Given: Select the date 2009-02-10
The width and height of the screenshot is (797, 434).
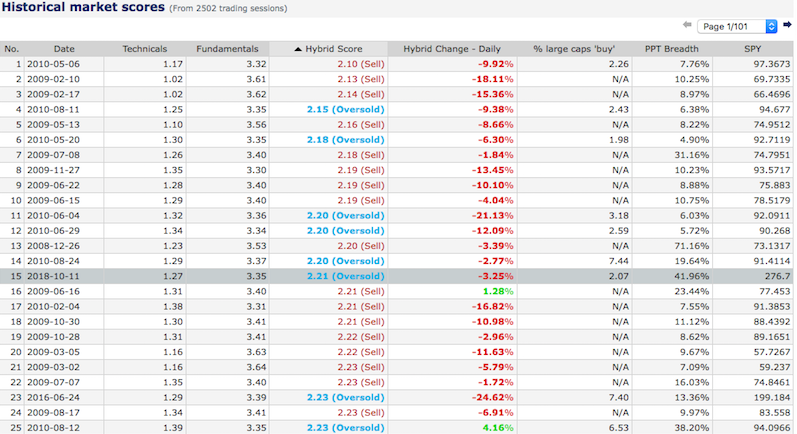Looking at the screenshot, I should click(x=53, y=79).
